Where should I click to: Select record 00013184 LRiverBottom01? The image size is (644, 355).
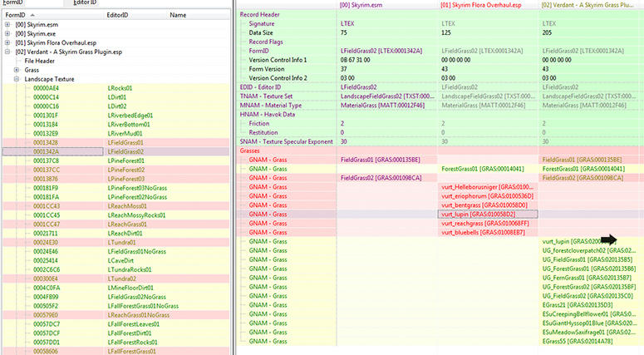[x=116, y=125]
